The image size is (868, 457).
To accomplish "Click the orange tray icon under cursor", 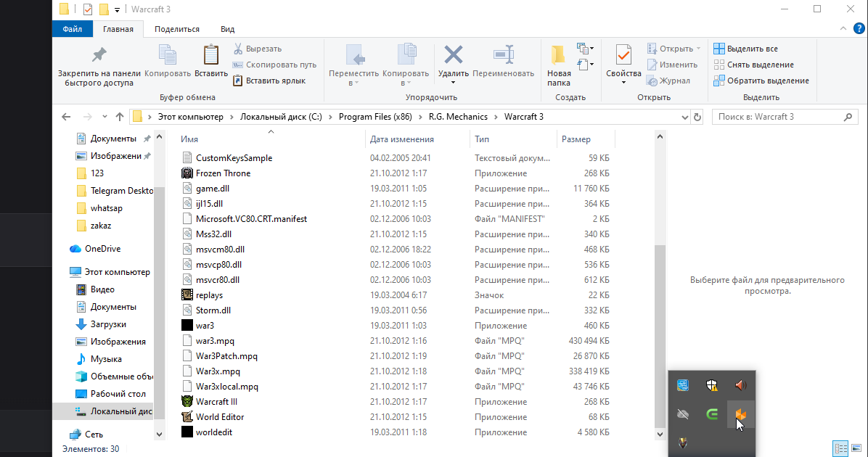I will tap(741, 414).
